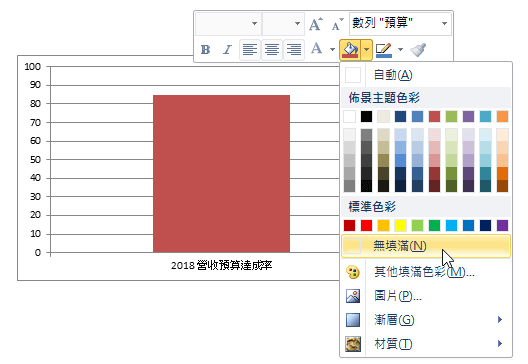
Task: Select the red data bar in chart
Action: point(221,173)
